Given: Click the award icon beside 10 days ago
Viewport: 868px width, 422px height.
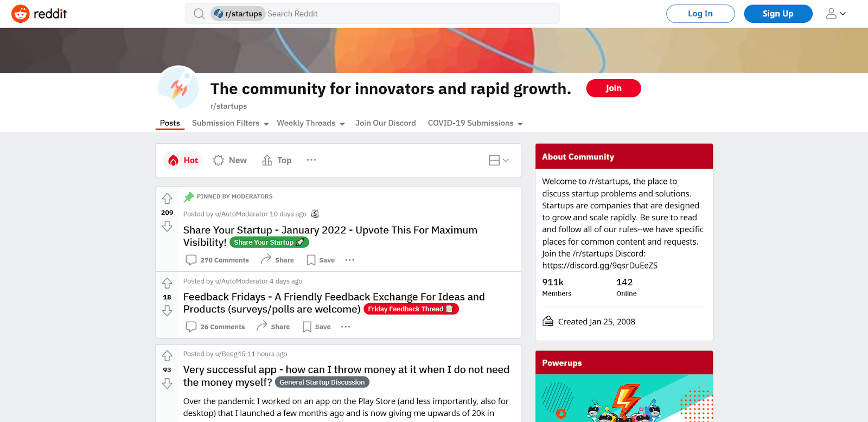Looking at the screenshot, I should coord(315,214).
